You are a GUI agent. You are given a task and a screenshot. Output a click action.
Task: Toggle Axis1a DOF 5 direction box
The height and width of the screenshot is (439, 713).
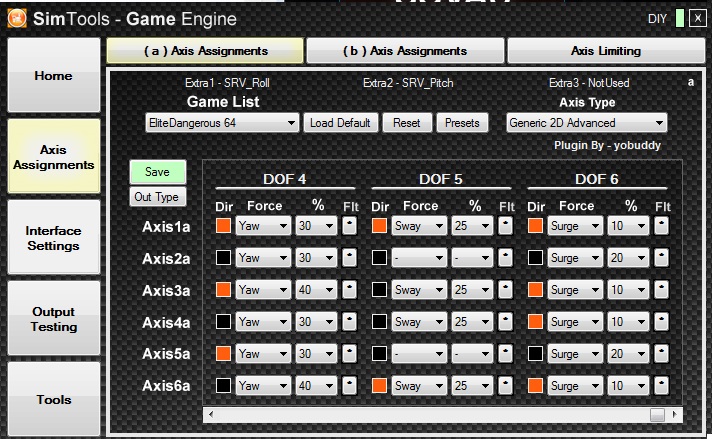tap(379, 226)
